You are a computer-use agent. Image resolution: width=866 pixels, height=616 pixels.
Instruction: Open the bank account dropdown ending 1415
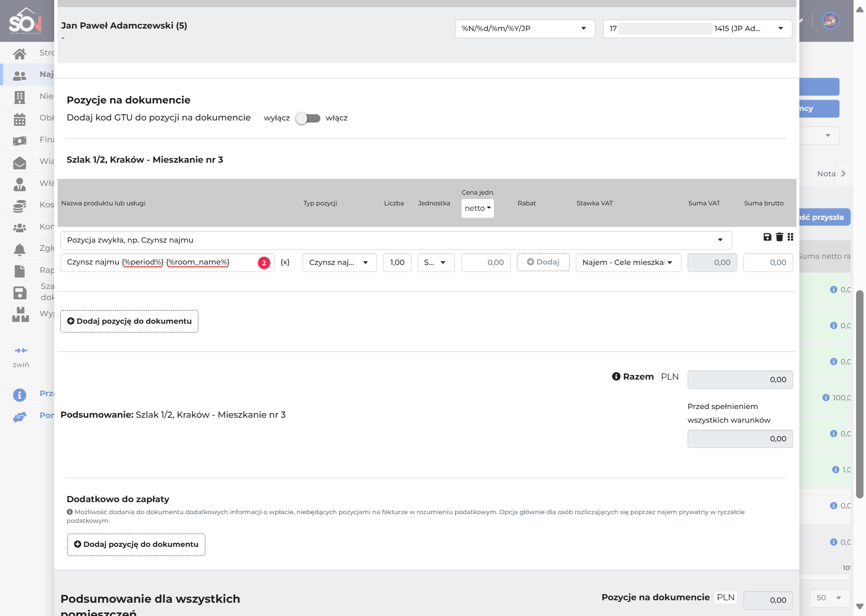(697, 29)
